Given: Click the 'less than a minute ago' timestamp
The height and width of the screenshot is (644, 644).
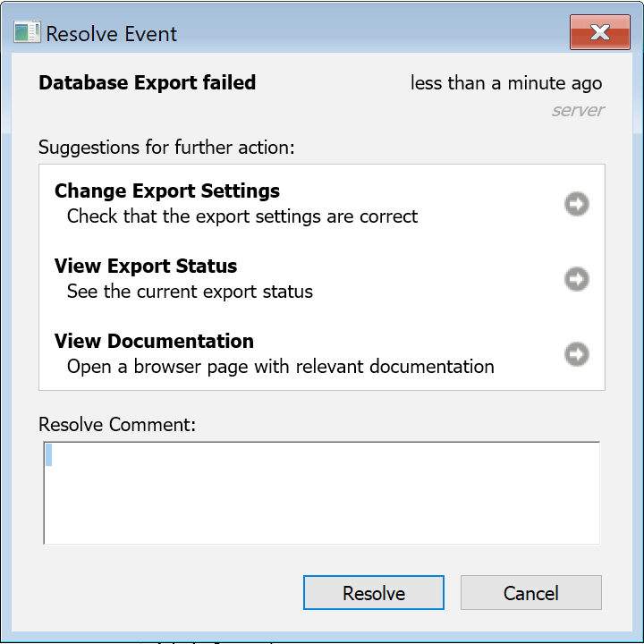Looking at the screenshot, I should pos(506,83).
